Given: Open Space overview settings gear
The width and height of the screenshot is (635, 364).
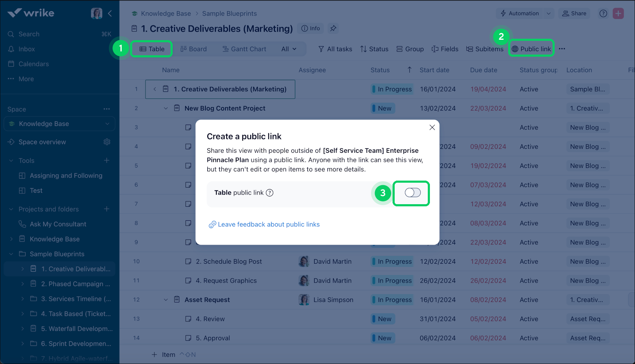Looking at the screenshot, I should pyautogui.click(x=107, y=142).
